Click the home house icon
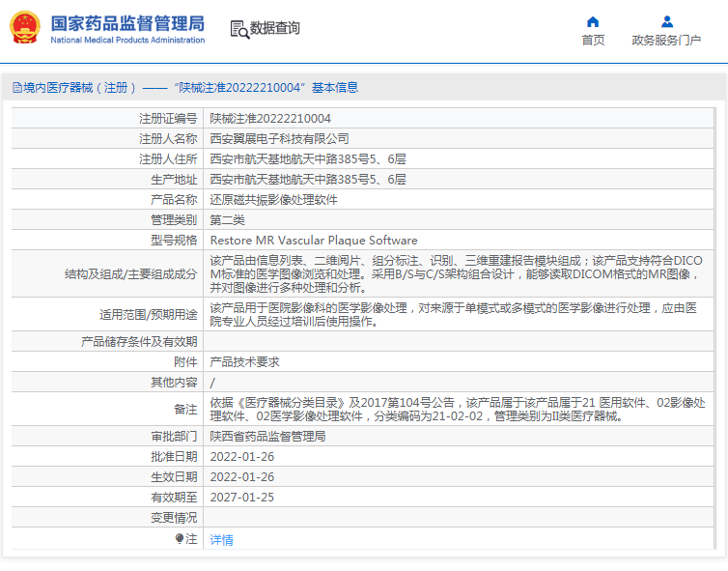728x571 pixels. click(x=593, y=22)
